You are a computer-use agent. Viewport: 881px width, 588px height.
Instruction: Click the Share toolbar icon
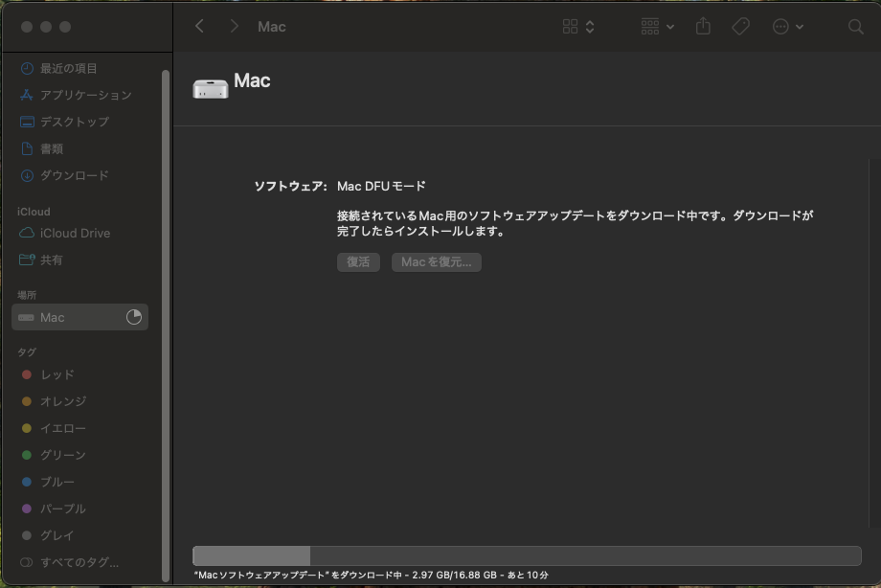click(703, 26)
